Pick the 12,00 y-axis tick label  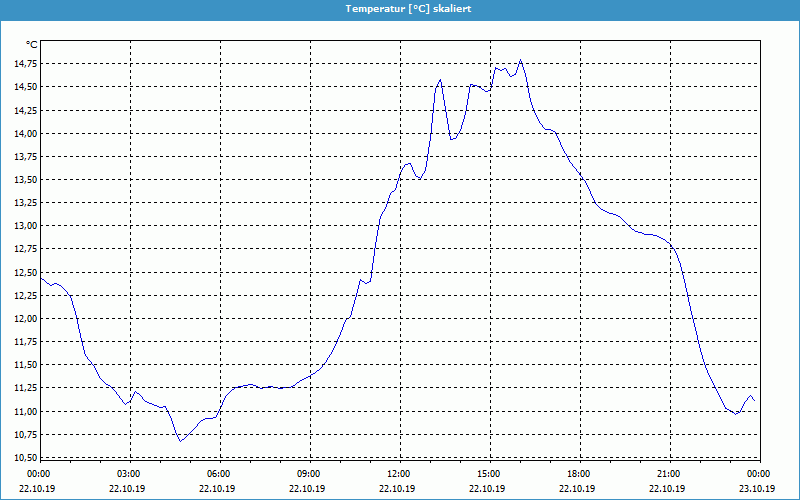pos(25,319)
